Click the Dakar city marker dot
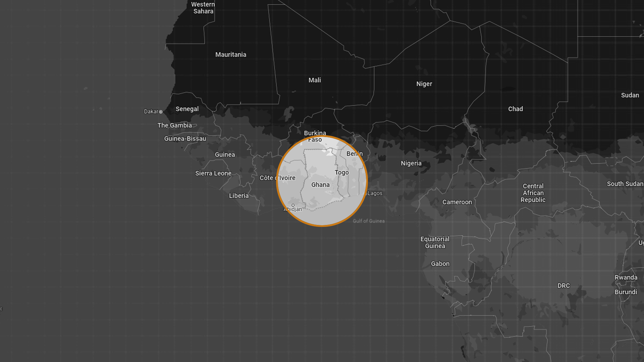Screen dimensions: 644x362 click(161, 112)
